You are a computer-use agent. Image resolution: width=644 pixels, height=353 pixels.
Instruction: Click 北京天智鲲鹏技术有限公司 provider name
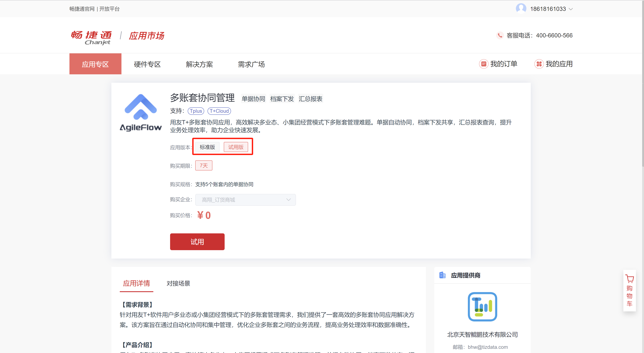click(x=482, y=335)
